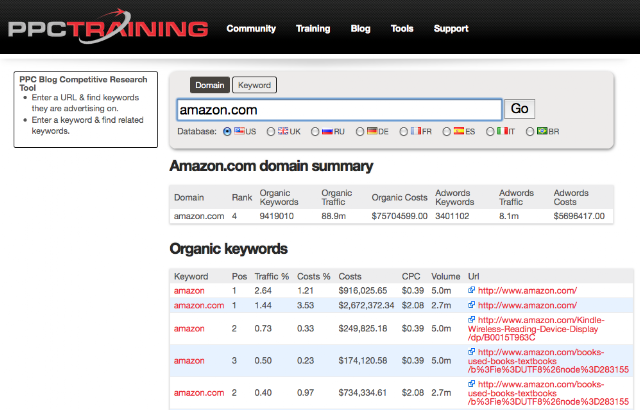
Task: Select the ES database radio button
Action: [447, 131]
